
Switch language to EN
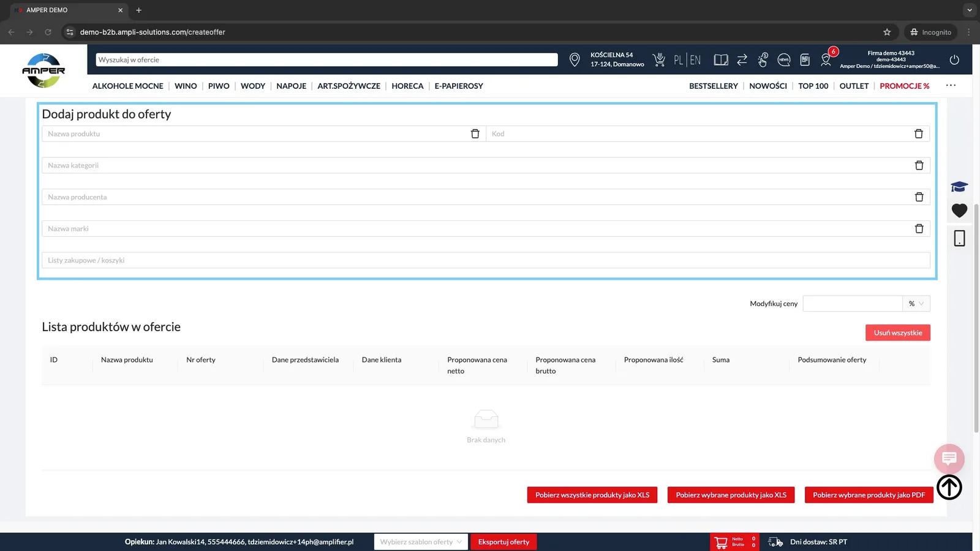695,60
